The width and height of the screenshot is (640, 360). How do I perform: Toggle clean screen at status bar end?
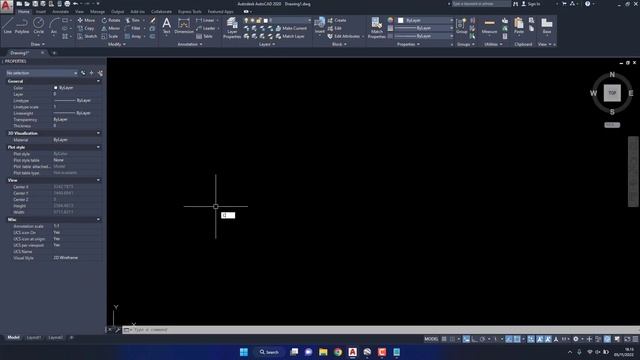pos(627,339)
